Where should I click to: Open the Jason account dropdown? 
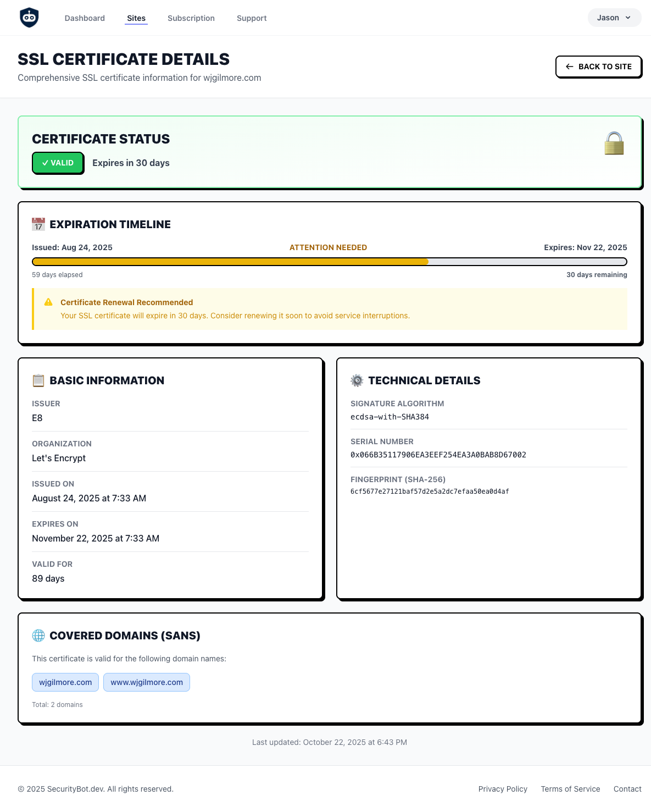pyautogui.click(x=614, y=17)
